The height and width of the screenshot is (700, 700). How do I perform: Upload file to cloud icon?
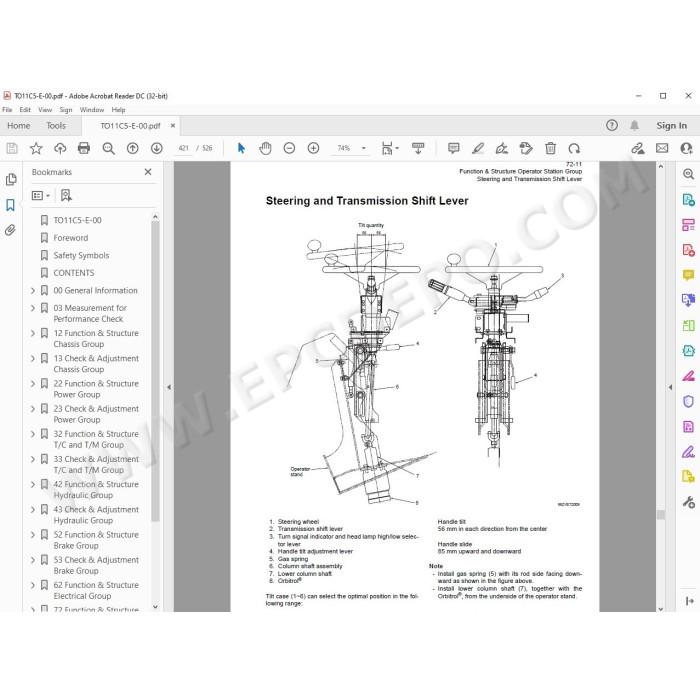60,148
